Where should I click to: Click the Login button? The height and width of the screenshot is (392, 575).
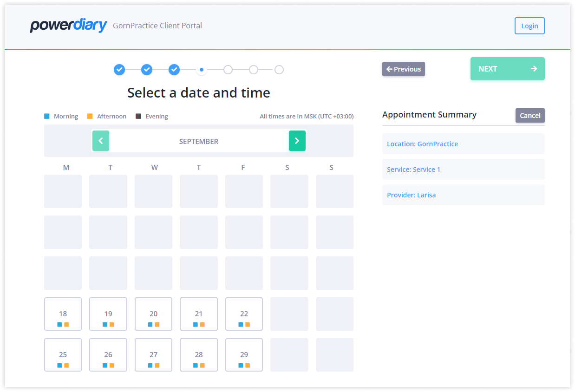click(x=529, y=26)
